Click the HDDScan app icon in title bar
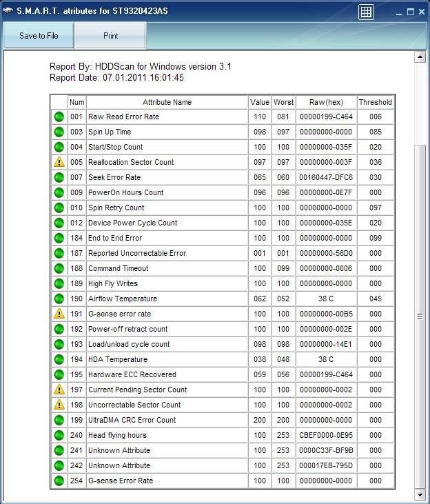Viewport: 430px width, 504px height. [x=8, y=11]
